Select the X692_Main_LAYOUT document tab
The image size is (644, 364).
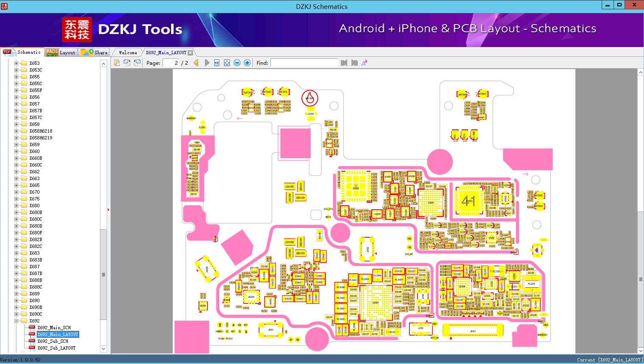[x=166, y=53]
